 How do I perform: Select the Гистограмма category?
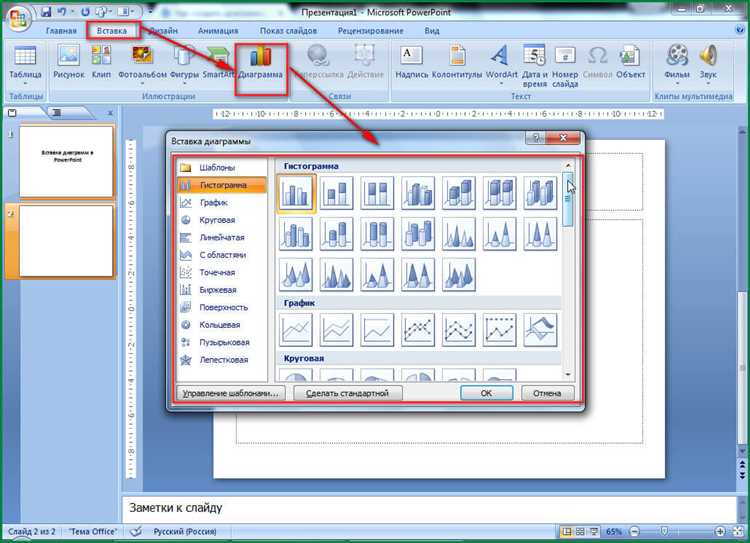click(222, 185)
